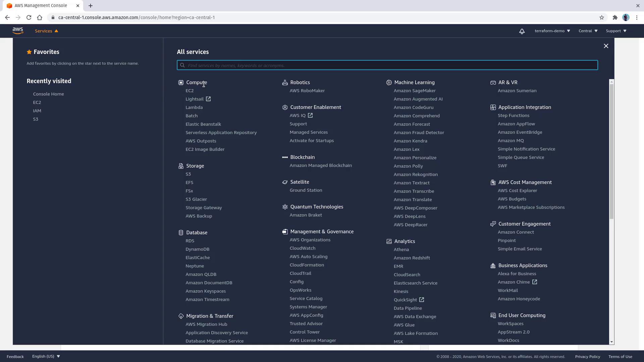The width and height of the screenshot is (644, 362).
Task: Open the terraform-demo account dropdown
Action: tap(552, 31)
